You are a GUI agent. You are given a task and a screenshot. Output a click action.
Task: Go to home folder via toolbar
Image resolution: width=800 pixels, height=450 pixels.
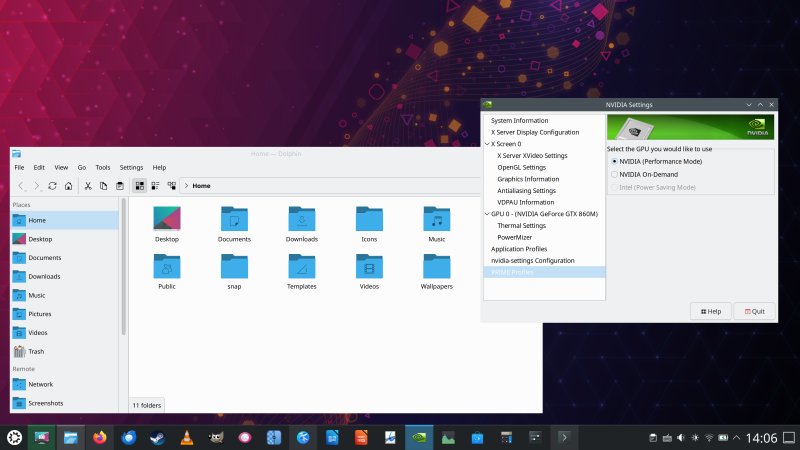(68, 186)
